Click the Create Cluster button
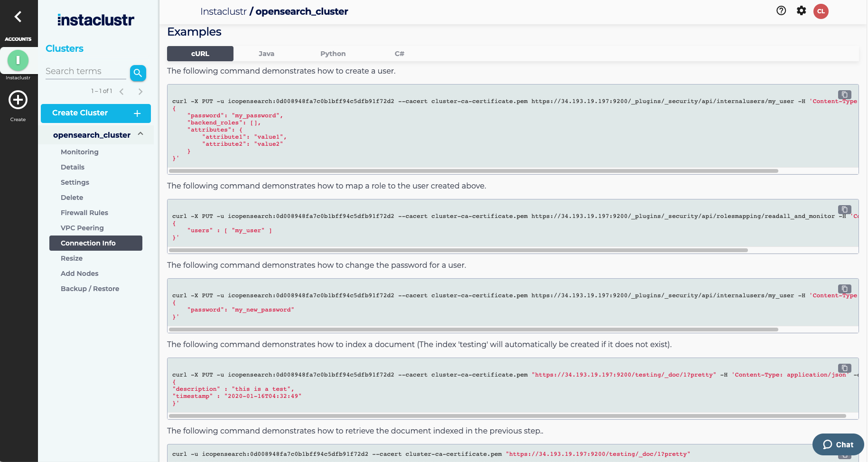The height and width of the screenshot is (462, 868). [96, 113]
